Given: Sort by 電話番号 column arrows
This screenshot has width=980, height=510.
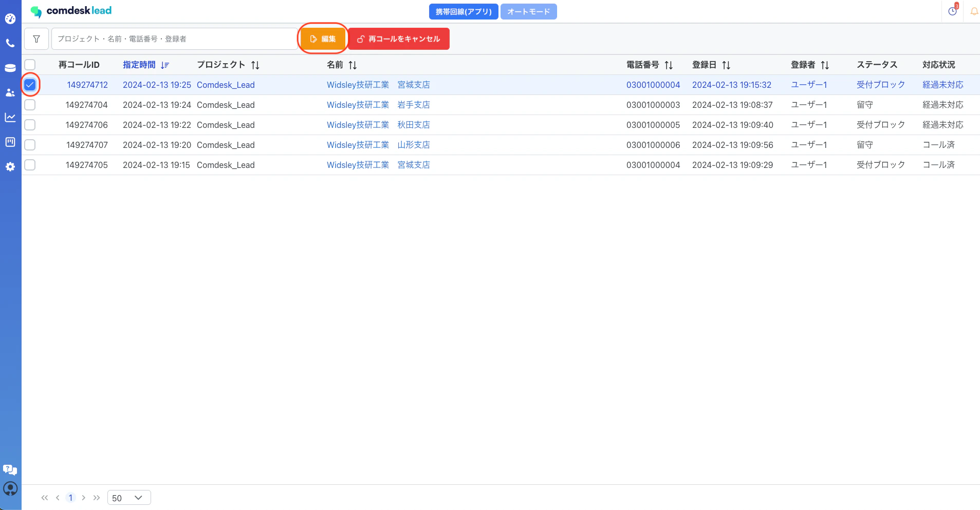Looking at the screenshot, I should pos(669,65).
